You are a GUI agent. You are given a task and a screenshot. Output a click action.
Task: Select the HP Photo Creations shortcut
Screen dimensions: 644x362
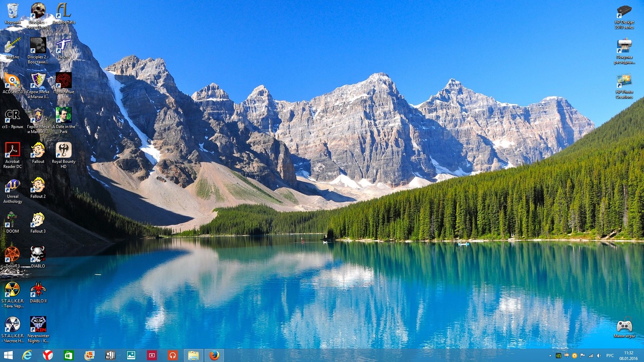624,86
